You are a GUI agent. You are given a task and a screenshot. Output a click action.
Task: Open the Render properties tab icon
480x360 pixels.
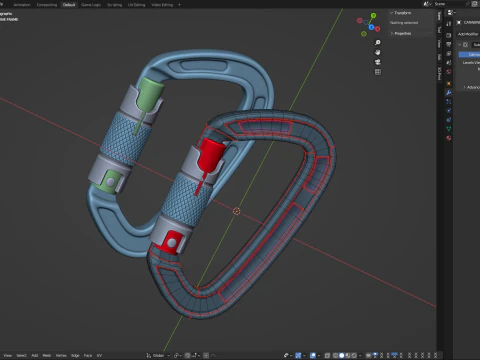(x=449, y=35)
